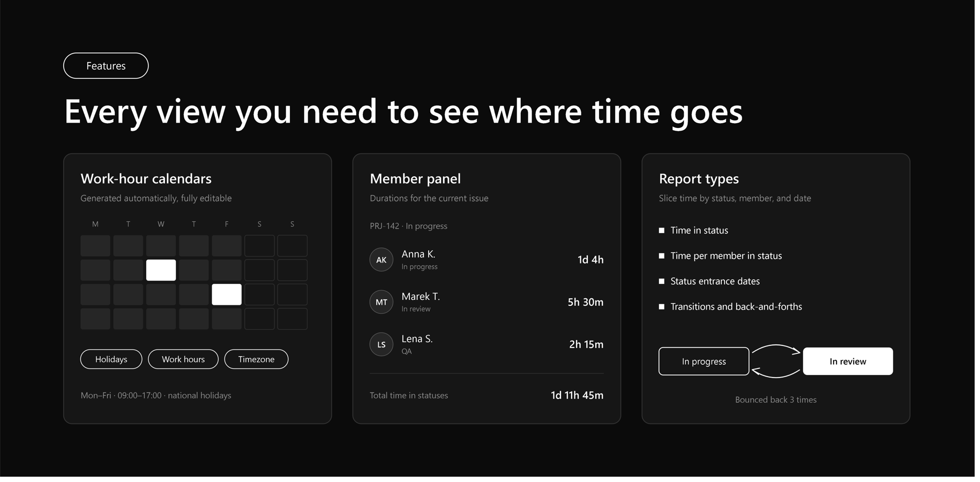Click the highlighted Wednesday calendar cell

(161, 270)
